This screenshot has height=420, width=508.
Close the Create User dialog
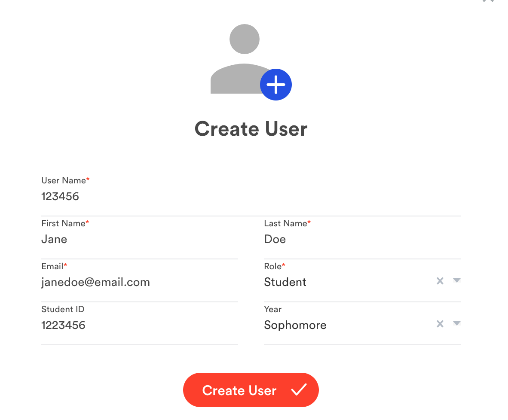point(488,1)
